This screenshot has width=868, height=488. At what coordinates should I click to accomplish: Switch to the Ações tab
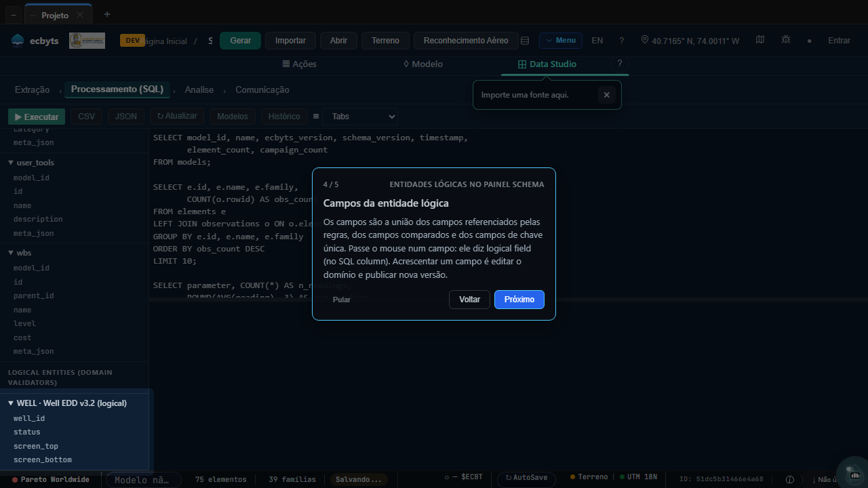299,64
